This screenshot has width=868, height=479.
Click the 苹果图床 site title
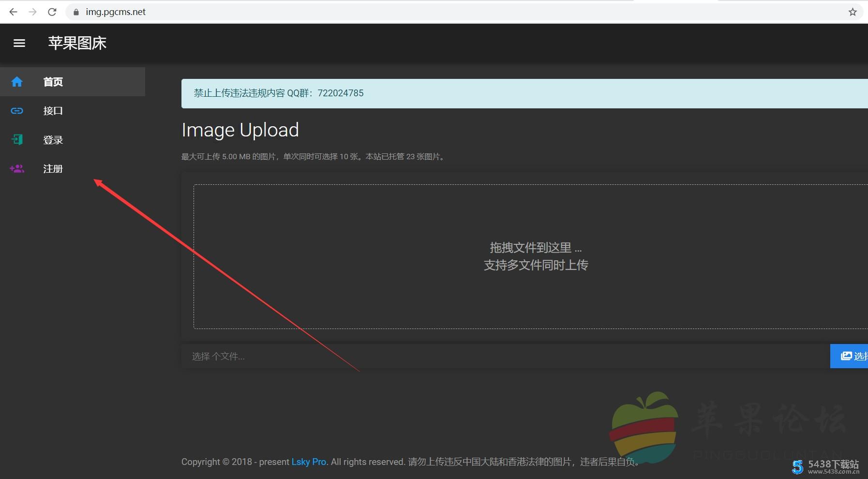[77, 43]
